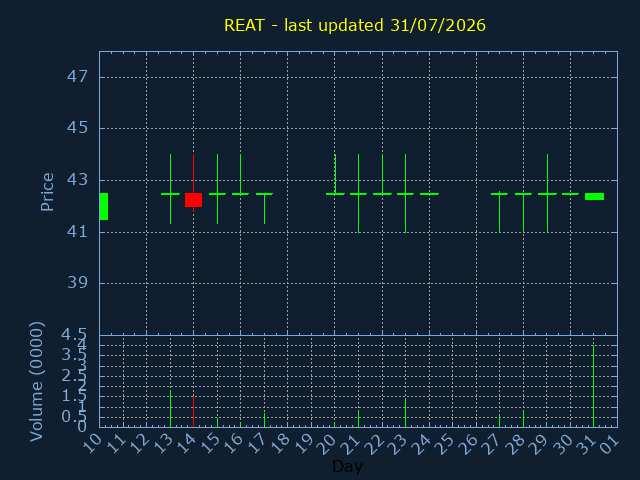Click the doji candle on day 23
The image size is (640, 480).
[x=405, y=193]
